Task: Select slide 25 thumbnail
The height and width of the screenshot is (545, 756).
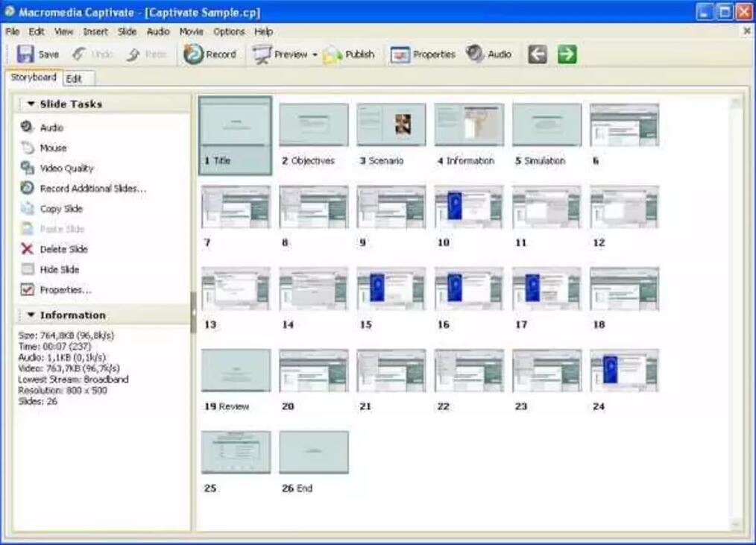Action: pos(236,452)
